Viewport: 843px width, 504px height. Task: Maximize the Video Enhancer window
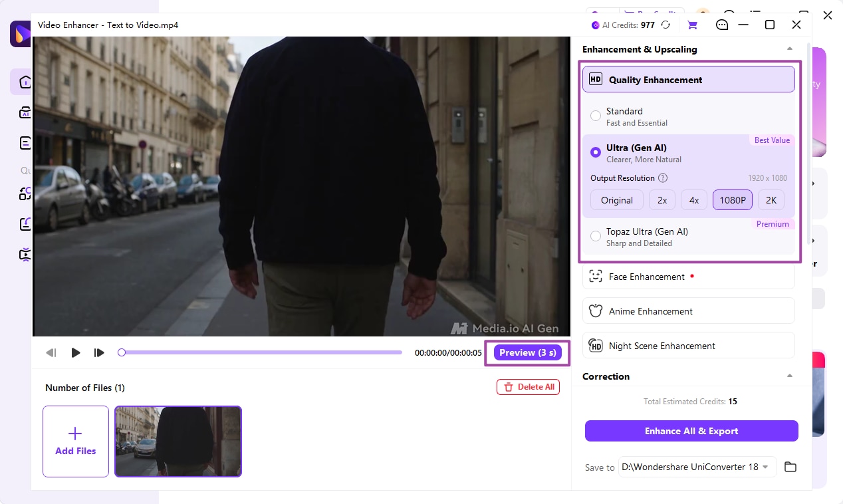pos(770,25)
